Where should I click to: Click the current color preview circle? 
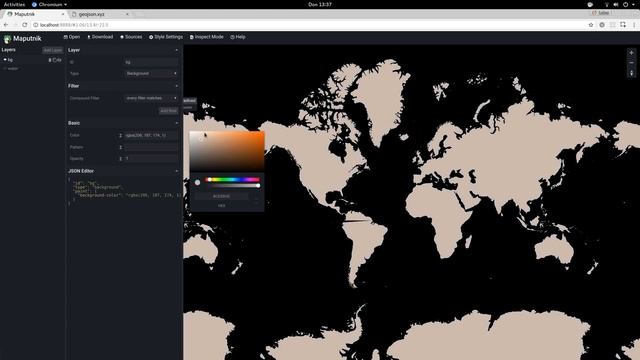(x=198, y=182)
